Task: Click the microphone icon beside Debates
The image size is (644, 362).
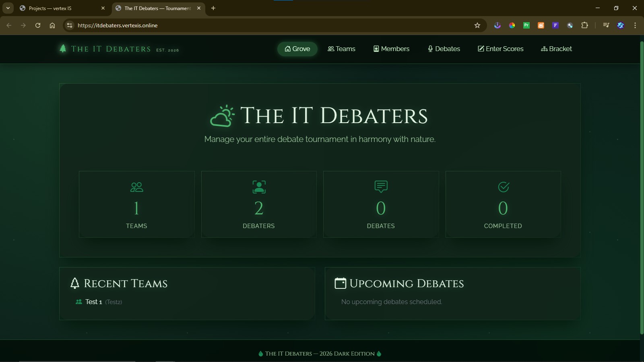Action: coord(430,49)
